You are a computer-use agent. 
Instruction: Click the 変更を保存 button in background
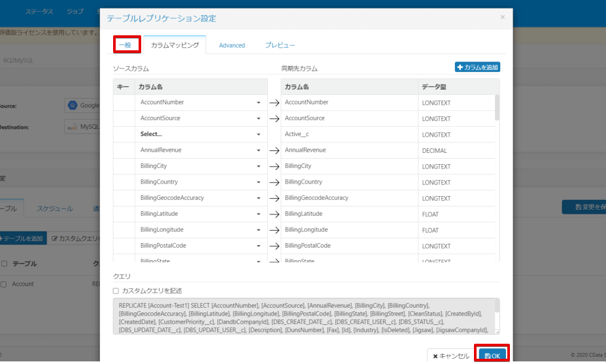584,207
